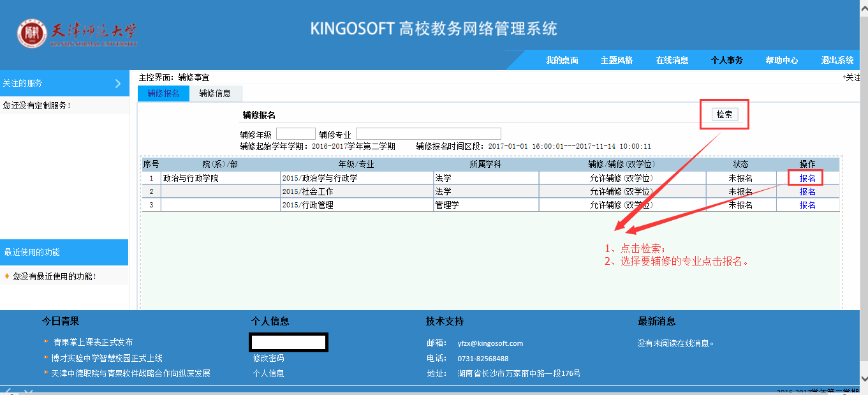The height and width of the screenshot is (395, 868).
Task: Click the orange diamond beside 您没有最近使用的功能
Action: click(7, 276)
